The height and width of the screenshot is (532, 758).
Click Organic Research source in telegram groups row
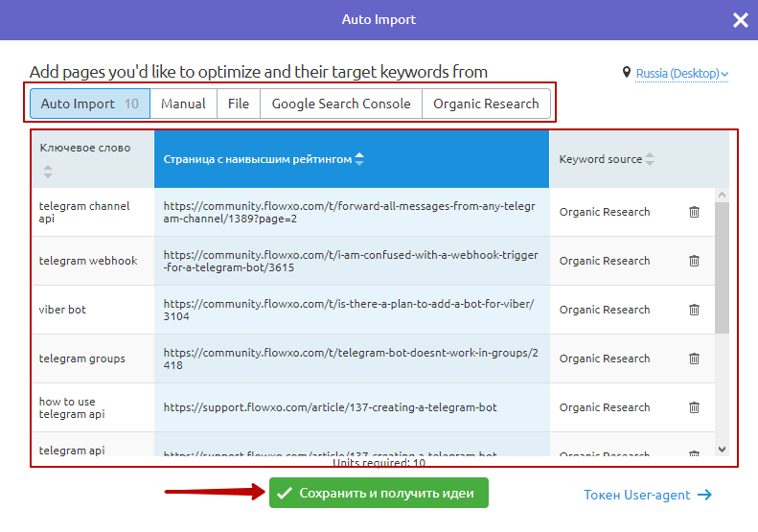tap(605, 359)
